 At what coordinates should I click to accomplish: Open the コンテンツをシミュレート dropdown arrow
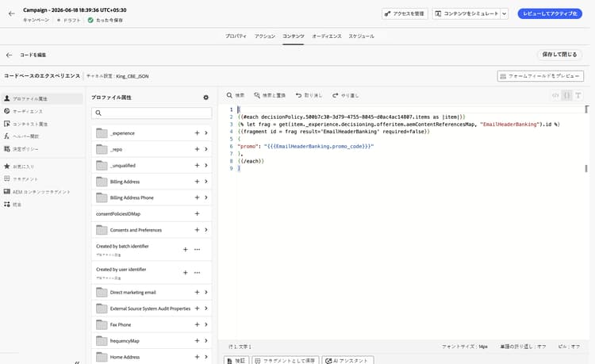pyautogui.click(x=505, y=13)
